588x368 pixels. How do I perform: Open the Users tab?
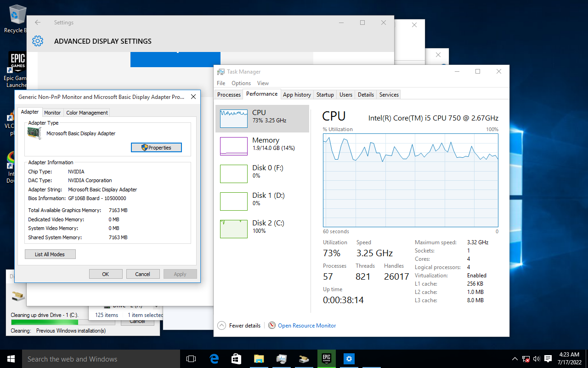[346, 95]
